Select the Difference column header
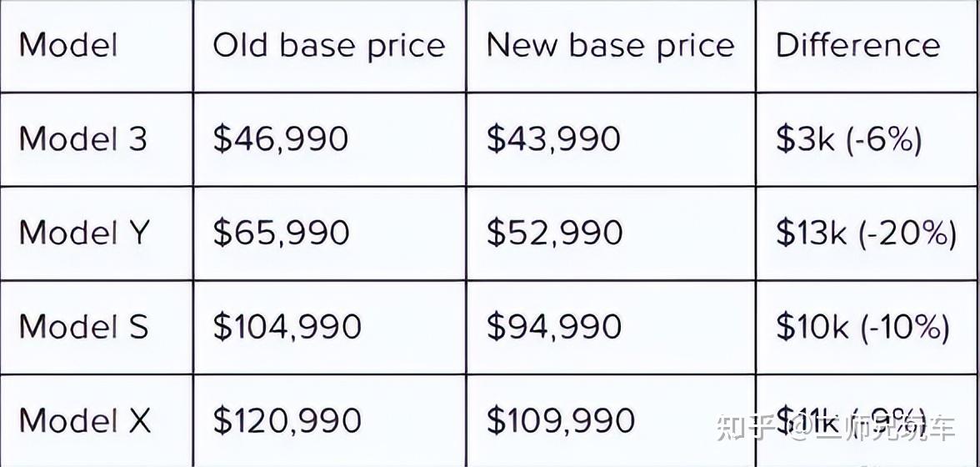 coord(858,45)
